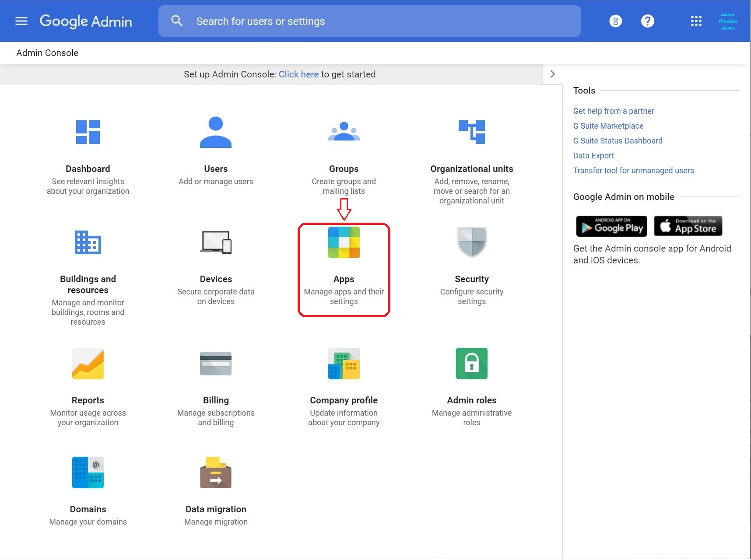Click the Learn Practice Share account avatar
This screenshot has height=560, width=751.
pos(728,21)
